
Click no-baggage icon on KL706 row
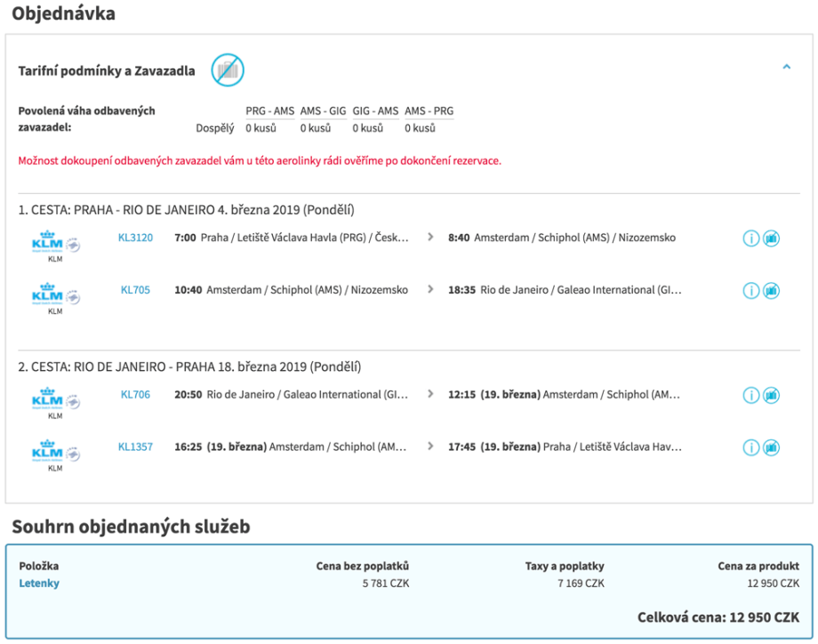(x=771, y=395)
